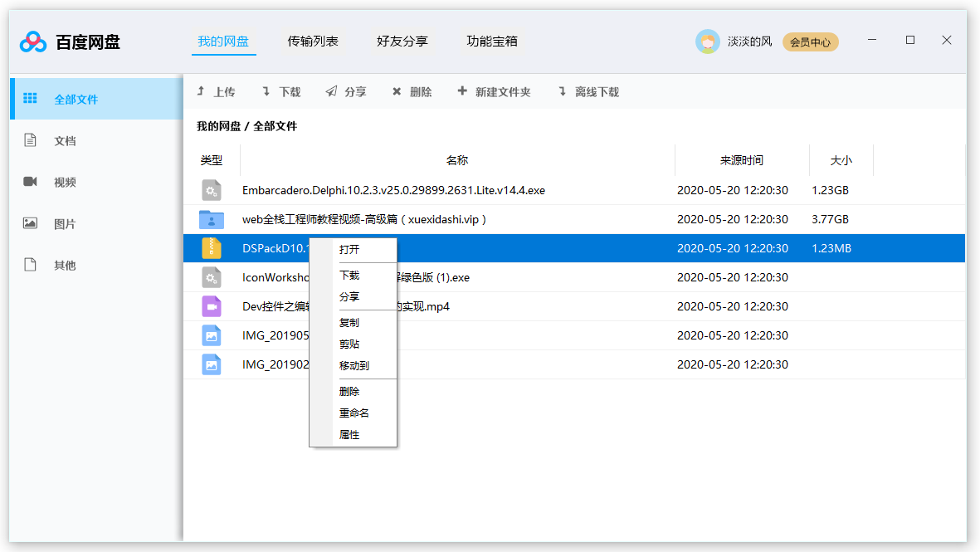Click the date in the IconWorkshop row
This screenshot has height=552, width=980.
click(733, 277)
